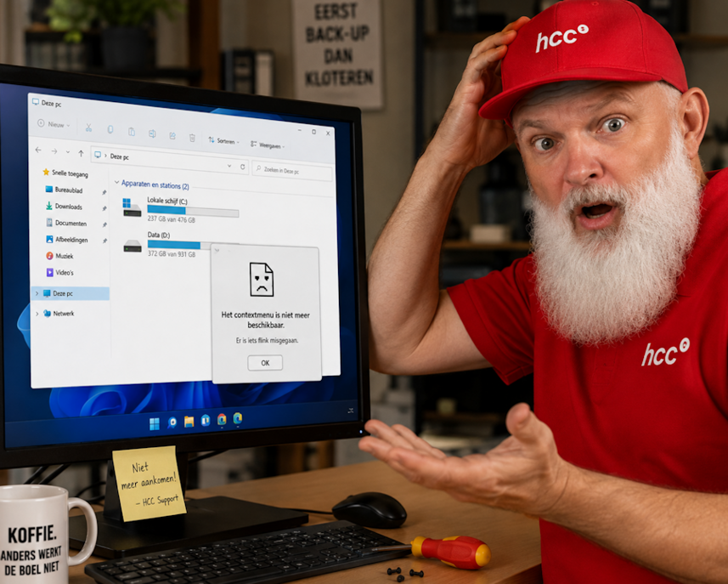Click the Lokale schijf (C:) usage bar

tap(193, 212)
